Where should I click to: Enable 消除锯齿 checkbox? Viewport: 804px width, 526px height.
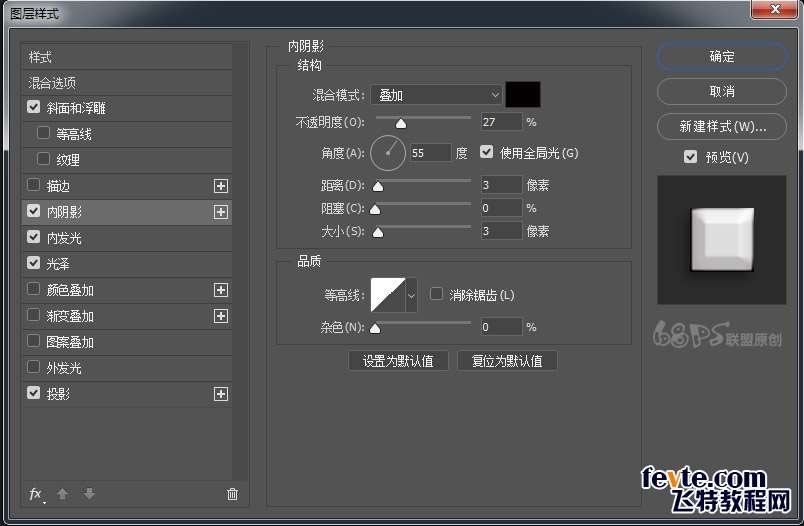click(x=436, y=294)
